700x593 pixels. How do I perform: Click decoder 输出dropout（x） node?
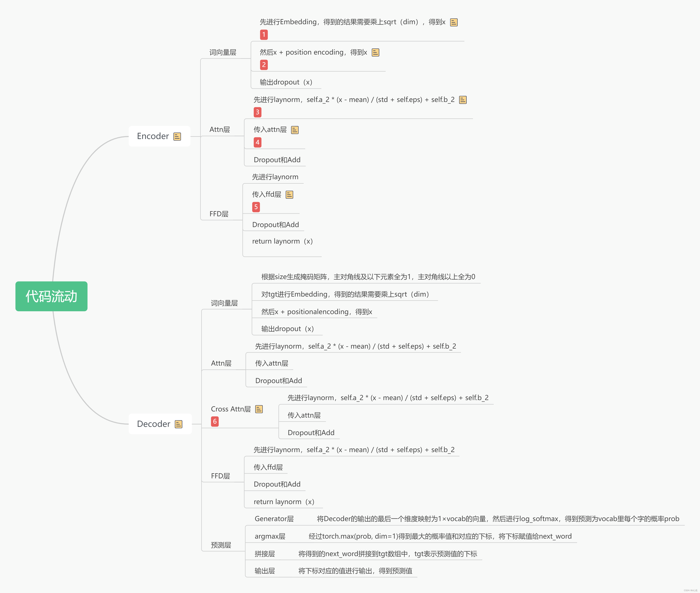tap(288, 329)
